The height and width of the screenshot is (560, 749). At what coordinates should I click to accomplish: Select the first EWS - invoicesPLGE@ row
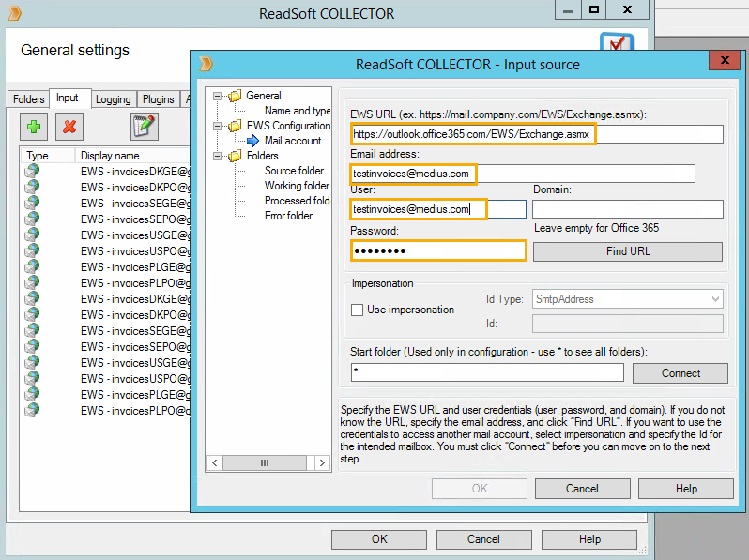pyautogui.click(x=105, y=267)
